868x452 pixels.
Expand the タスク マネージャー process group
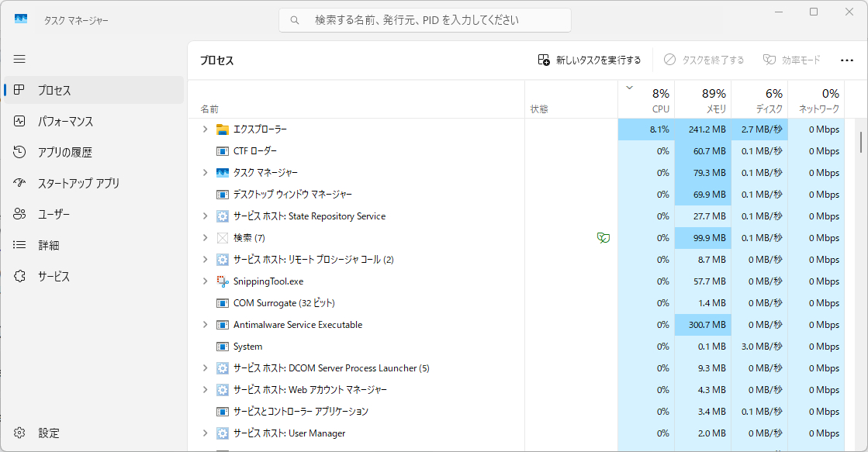(x=205, y=173)
